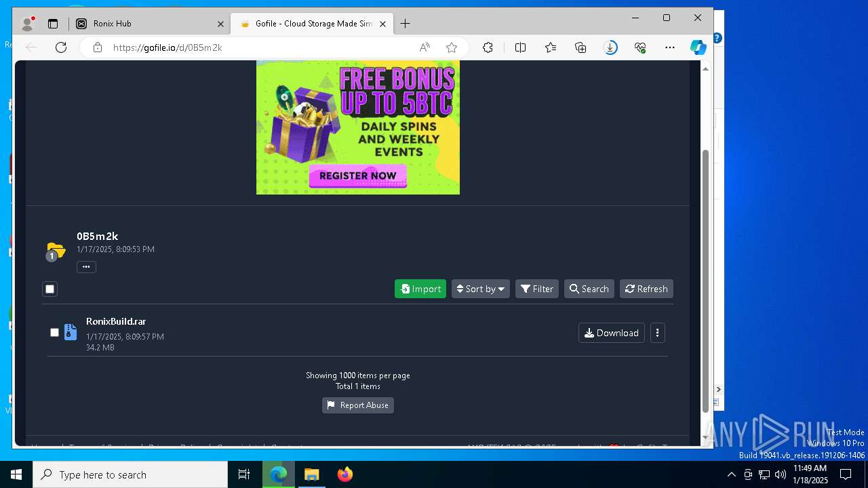Open the network tray icon
Image resolution: width=868 pixels, height=488 pixels.
(764, 474)
